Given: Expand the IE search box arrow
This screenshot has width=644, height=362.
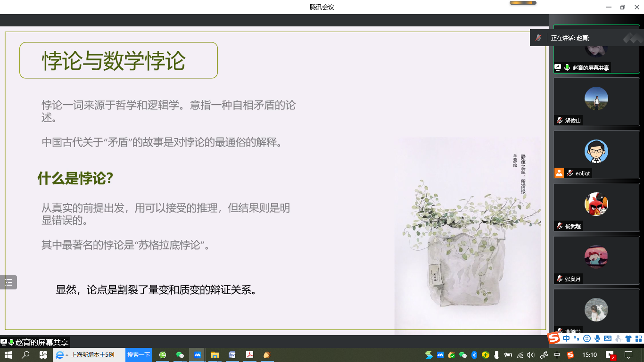Looking at the screenshot, I should pos(67,355).
